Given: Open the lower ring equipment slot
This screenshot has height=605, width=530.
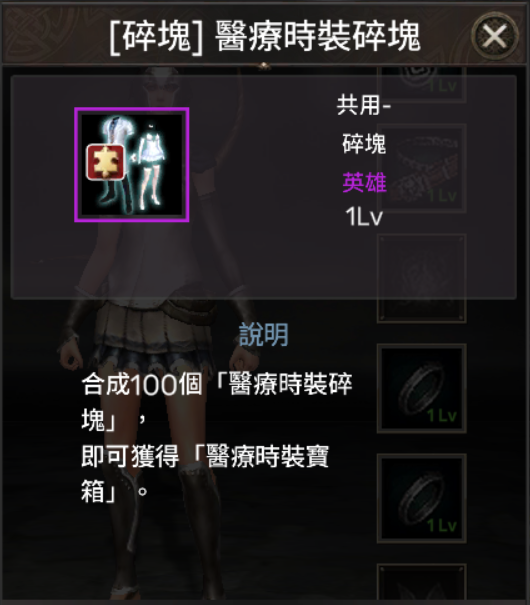Looking at the screenshot, I should tap(422, 499).
